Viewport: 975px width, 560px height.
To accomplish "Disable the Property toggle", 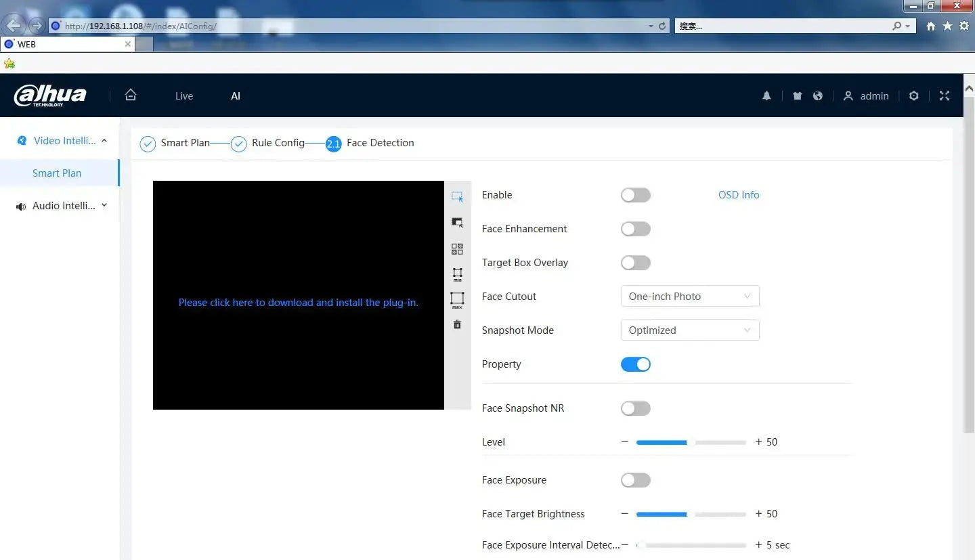I will (x=635, y=364).
